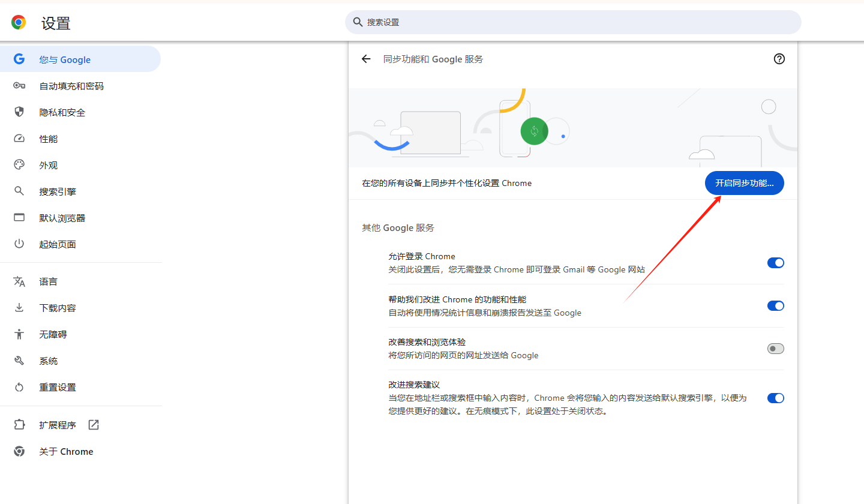Click the Google G icon in sidebar
Image resolution: width=864 pixels, height=504 pixels.
click(19, 59)
